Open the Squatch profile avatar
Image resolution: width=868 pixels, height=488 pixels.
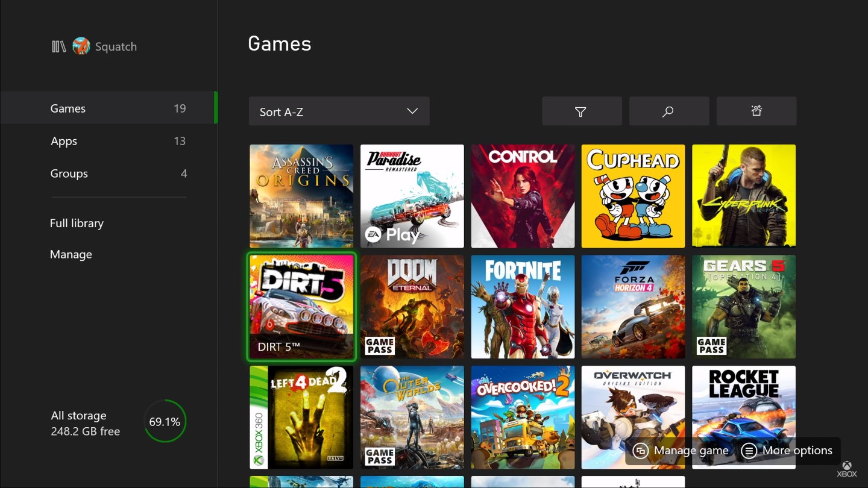81,46
